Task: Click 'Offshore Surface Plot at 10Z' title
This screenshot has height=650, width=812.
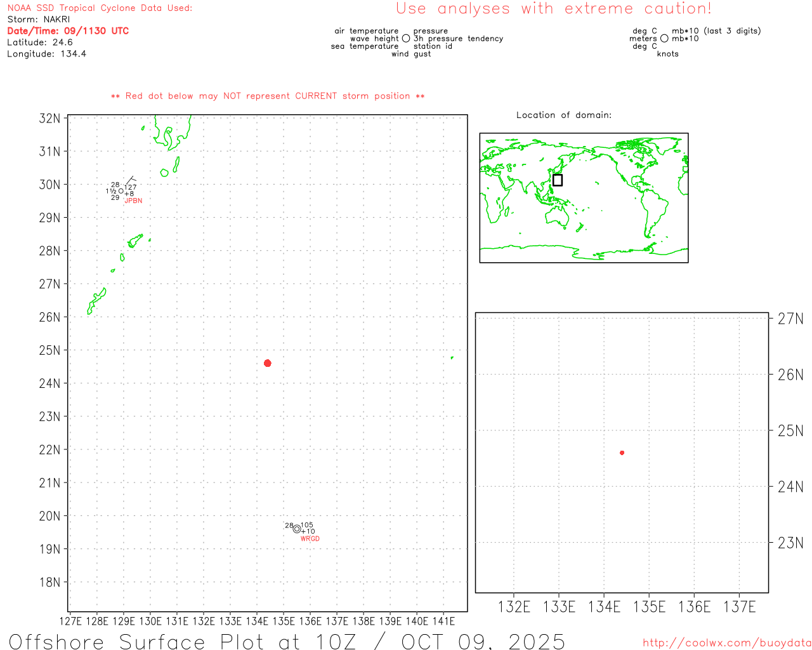Action: 183,642
